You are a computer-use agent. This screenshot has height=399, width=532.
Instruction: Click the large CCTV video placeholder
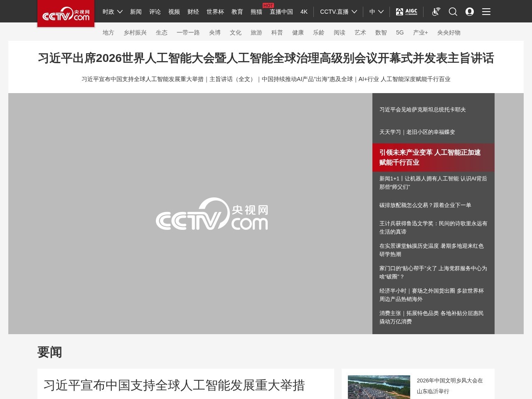pyautogui.click(x=190, y=214)
